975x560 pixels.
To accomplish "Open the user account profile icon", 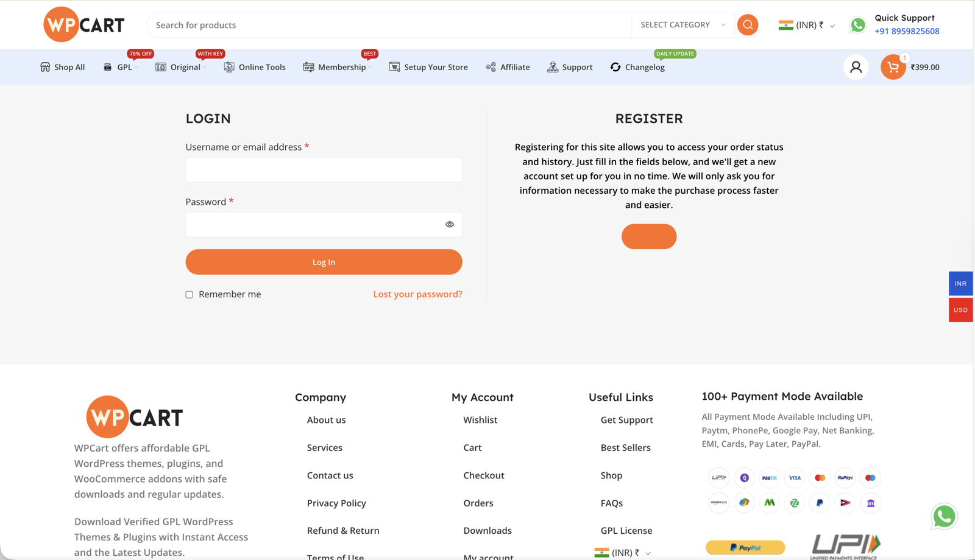I will pyautogui.click(x=856, y=67).
